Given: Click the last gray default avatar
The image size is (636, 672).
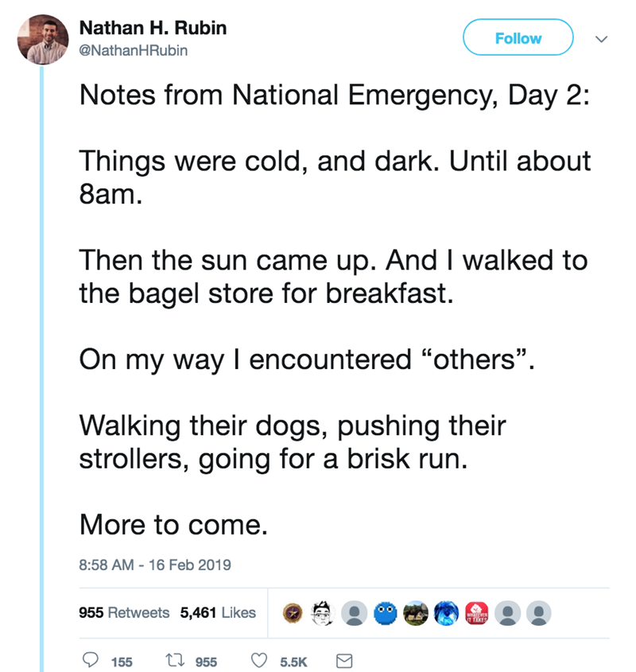Looking at the screenshot, I should click(x=539, y=613).
